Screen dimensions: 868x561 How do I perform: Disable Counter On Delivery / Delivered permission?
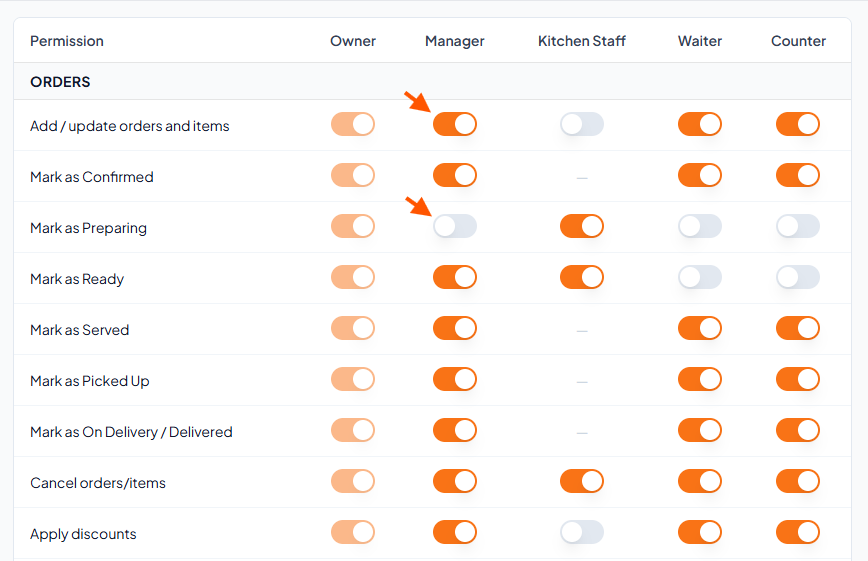click(798, 430)
